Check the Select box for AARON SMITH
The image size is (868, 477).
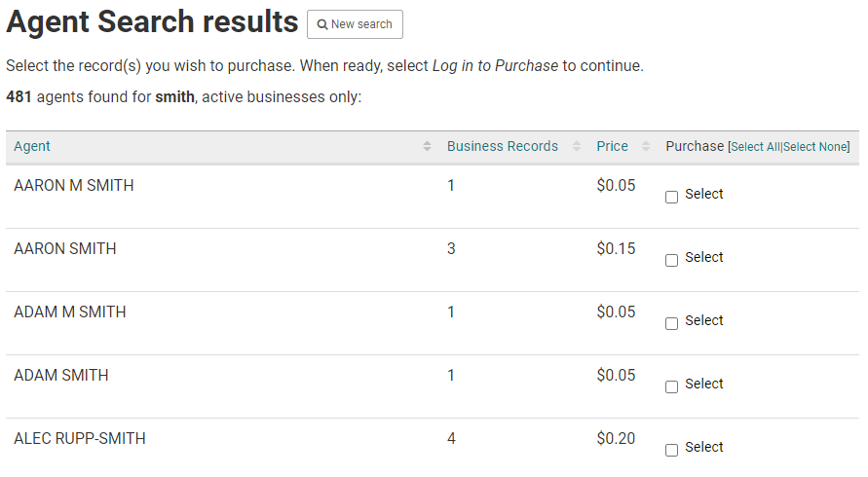point(671,260)
